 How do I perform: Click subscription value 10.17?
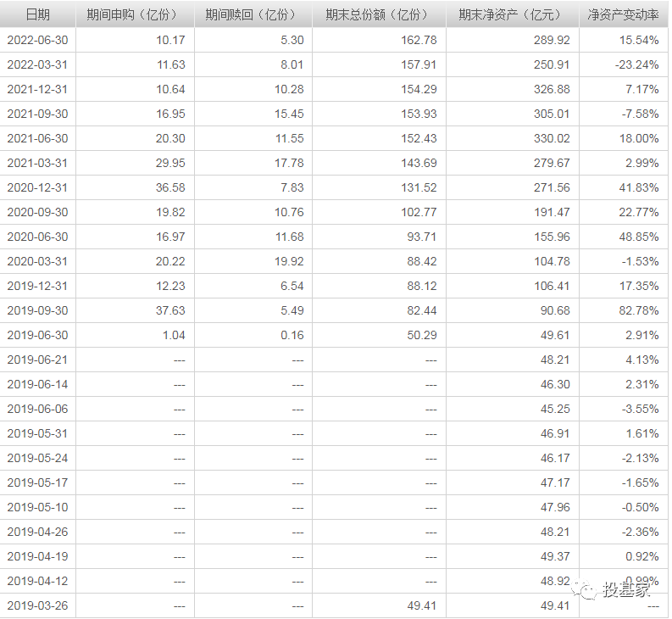pyautogui.click(x=170, y=41)
